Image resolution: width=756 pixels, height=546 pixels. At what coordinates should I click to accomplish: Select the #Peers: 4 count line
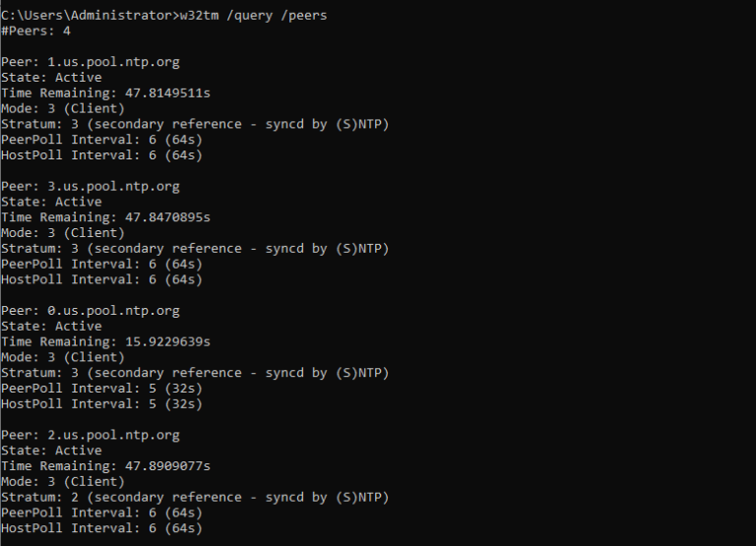pos(35,30)
